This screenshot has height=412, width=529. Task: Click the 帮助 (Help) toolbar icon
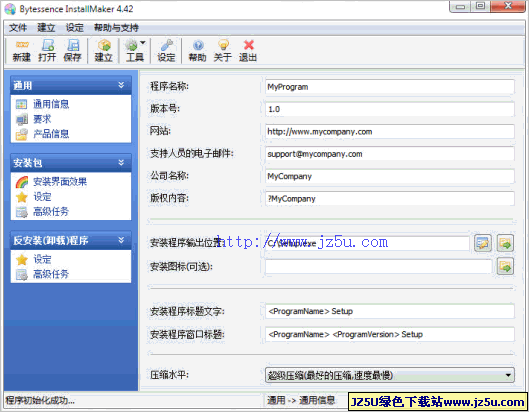coord(197,51)
